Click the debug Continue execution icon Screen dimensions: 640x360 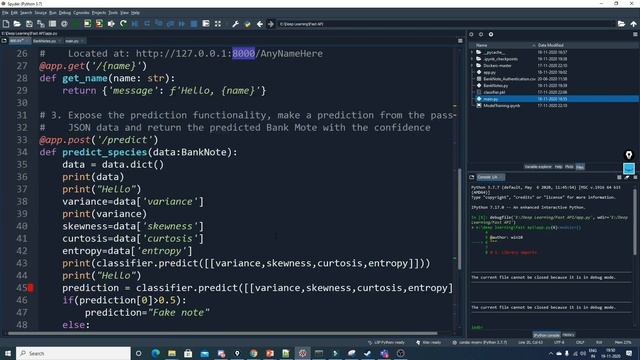coord(182,24)
